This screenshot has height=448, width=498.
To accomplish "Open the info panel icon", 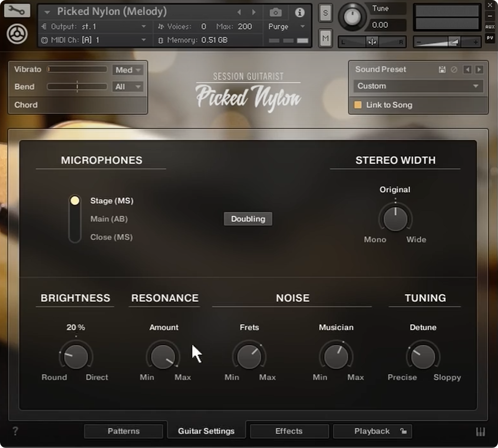I will [x=299, y=12].
